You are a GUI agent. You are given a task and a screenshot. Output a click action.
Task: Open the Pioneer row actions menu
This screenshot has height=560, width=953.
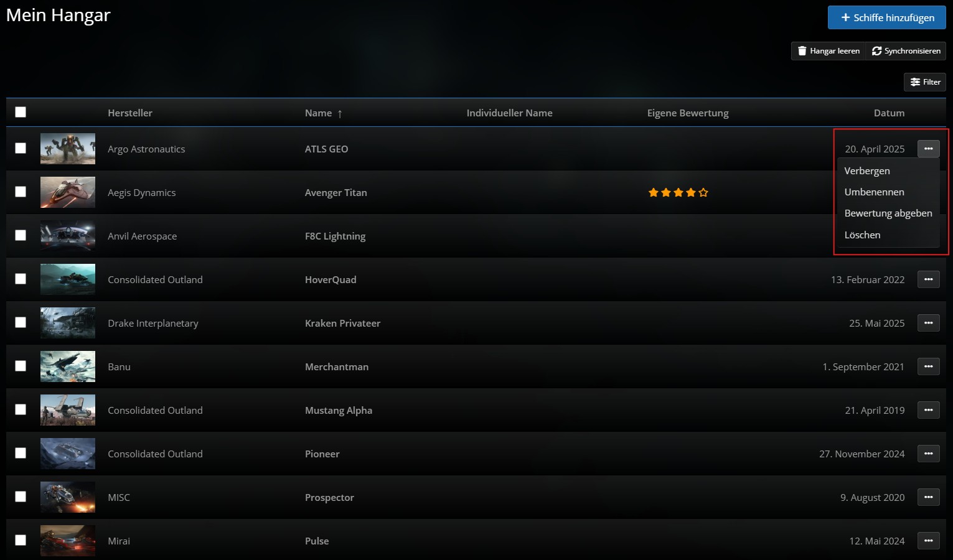(928, 454)
